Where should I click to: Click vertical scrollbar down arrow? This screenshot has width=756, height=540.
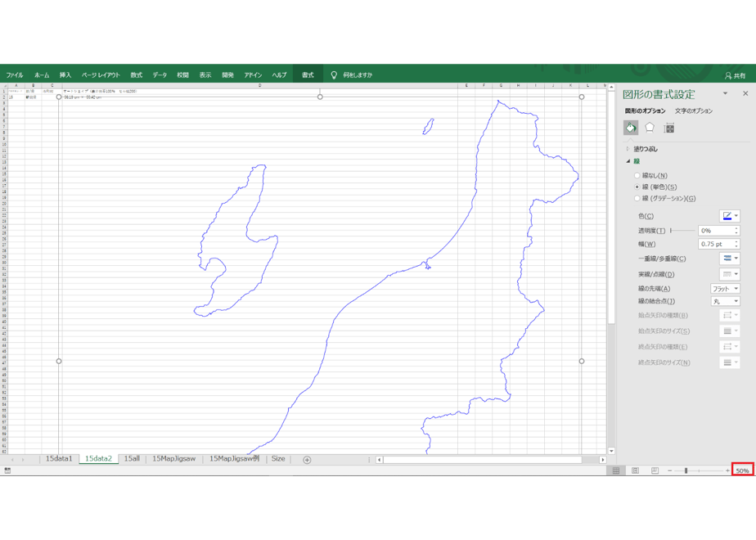coord(611,451)
